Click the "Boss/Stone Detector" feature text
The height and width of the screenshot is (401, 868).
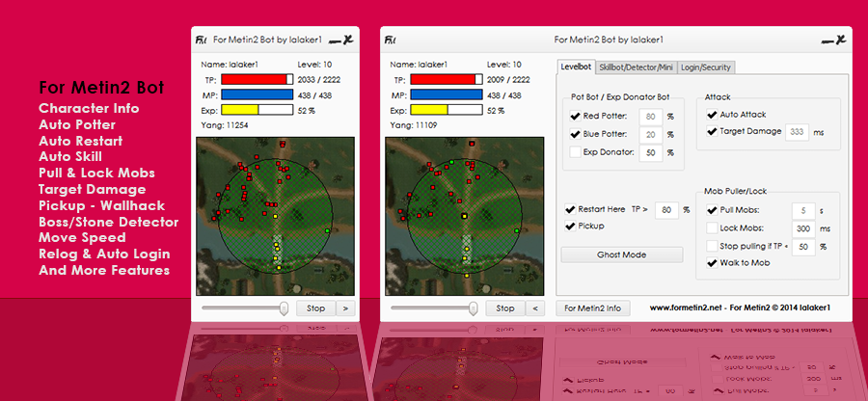click(108, 222)
